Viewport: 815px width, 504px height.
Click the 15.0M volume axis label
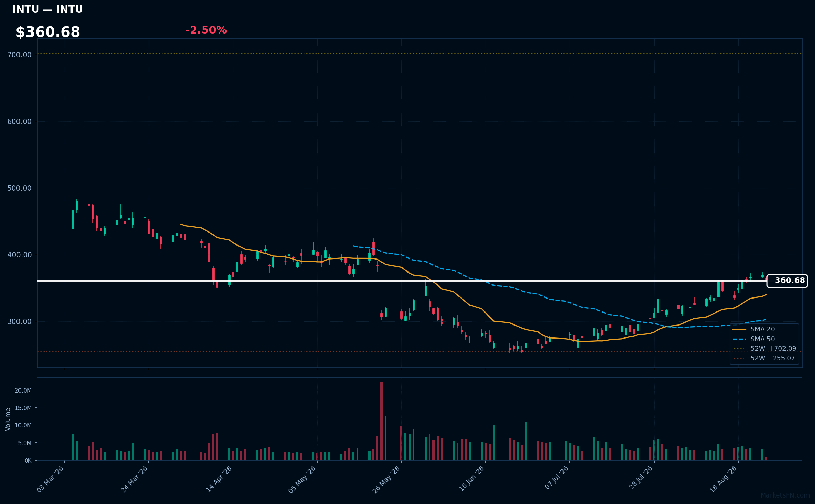tap(23, 408)
